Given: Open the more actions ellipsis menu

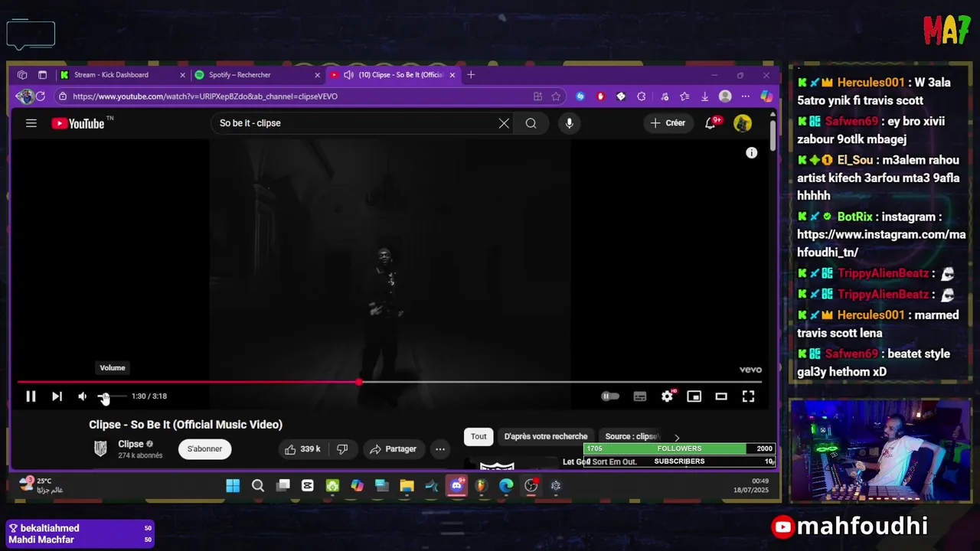Looking at the screenshot, I should 440,449.
